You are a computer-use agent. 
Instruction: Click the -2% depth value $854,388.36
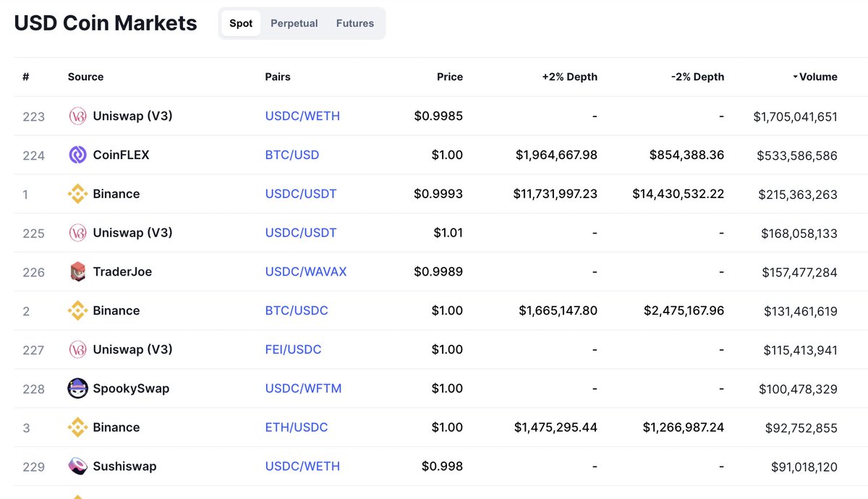pyautogui.click(x=687, y=155)
